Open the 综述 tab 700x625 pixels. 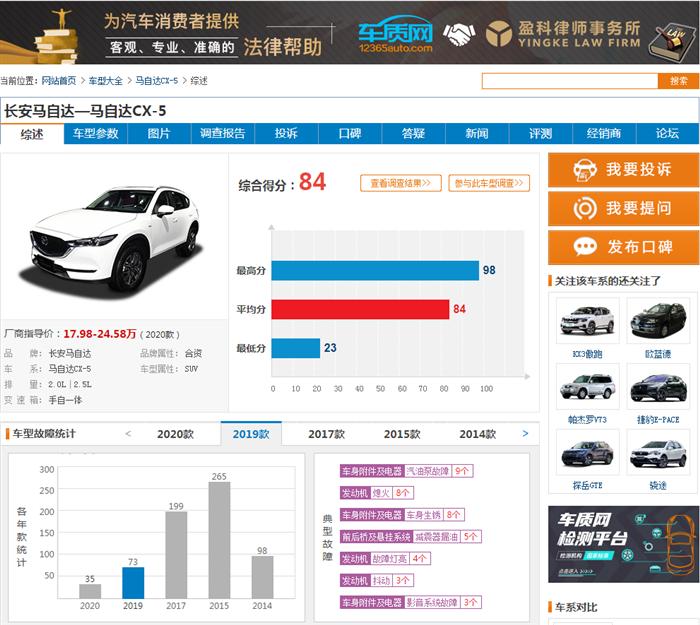[x=32, y=134]
